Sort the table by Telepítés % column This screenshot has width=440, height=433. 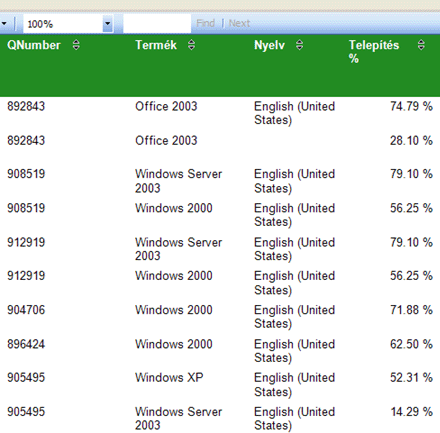(x=421, y=45)
